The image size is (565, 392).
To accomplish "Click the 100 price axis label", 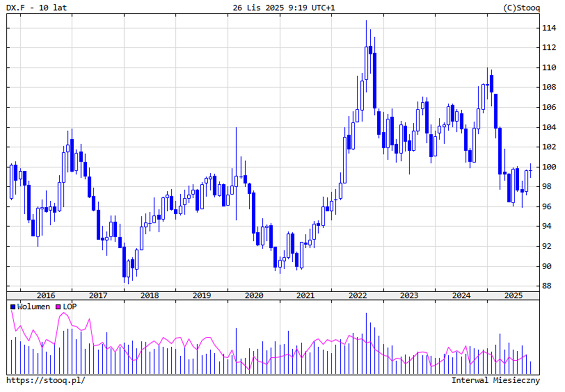I will point(548,167).
